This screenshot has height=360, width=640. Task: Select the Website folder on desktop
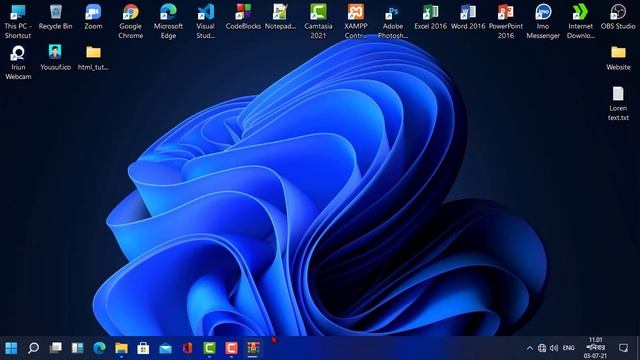[x=618, y=58]
